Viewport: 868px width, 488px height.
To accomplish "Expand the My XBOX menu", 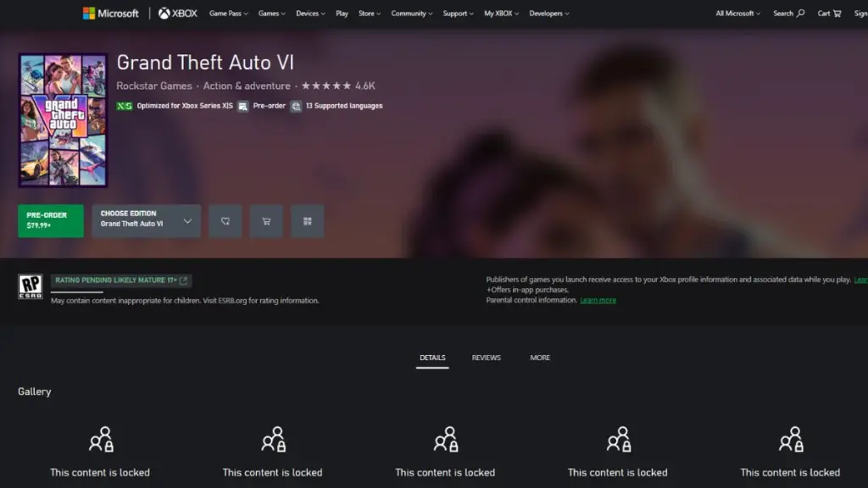I will 502,14.
